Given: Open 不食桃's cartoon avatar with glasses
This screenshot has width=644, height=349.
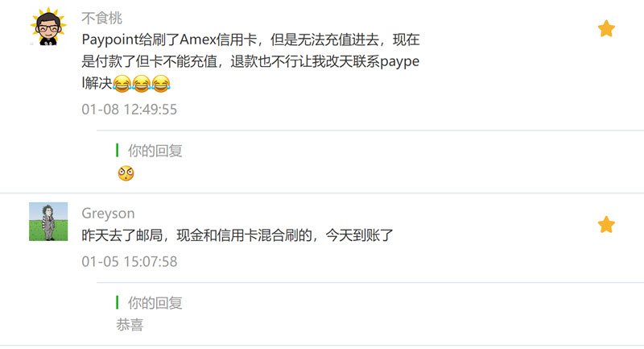Looking at the screenshot, I should click(x=48, y=27).
